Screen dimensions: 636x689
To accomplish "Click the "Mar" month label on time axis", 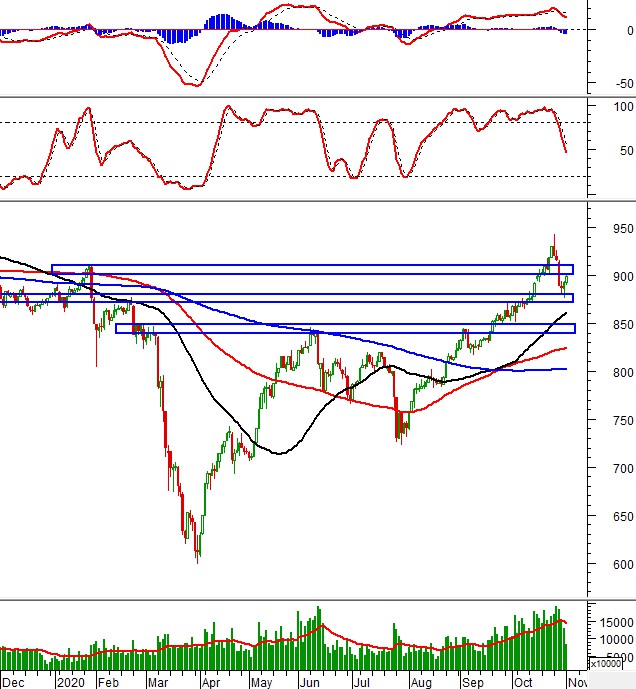I will [x=159, y=681].
